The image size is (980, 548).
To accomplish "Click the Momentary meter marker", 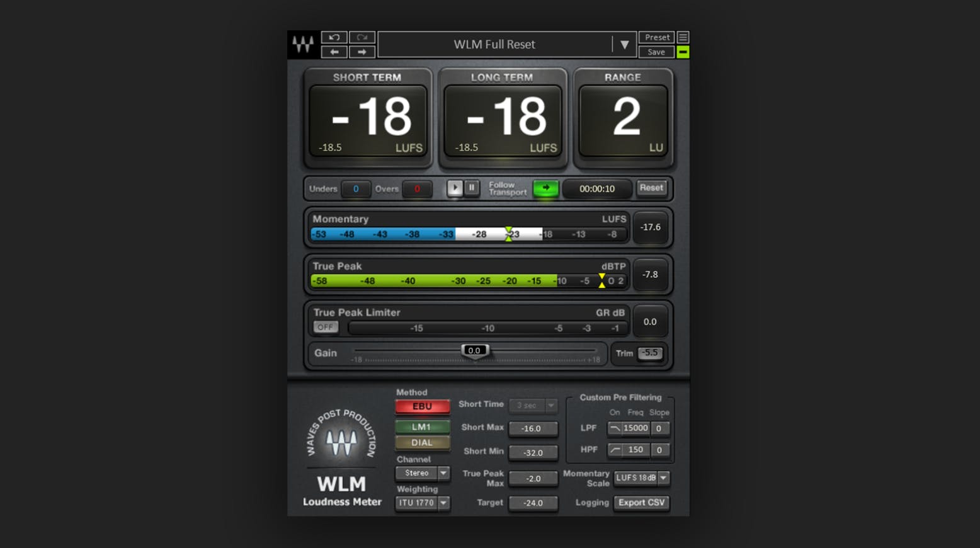I will click(x=508, y=234).
